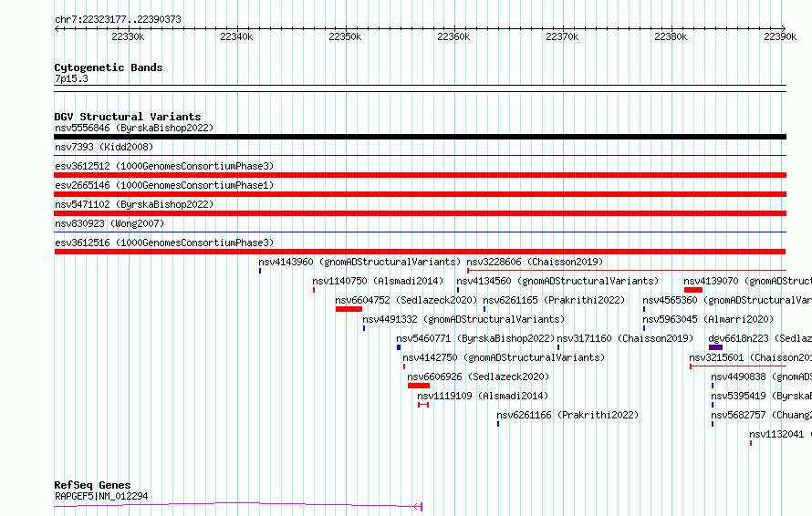Open the nsv5395419 variant label
This screenshot has height=516, width=812.
[x=761, y=396]
